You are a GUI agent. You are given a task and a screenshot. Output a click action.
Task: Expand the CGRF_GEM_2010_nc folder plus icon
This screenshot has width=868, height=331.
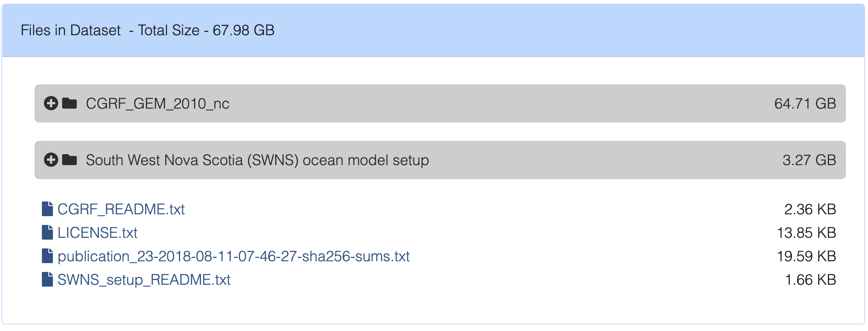point(51,103)
